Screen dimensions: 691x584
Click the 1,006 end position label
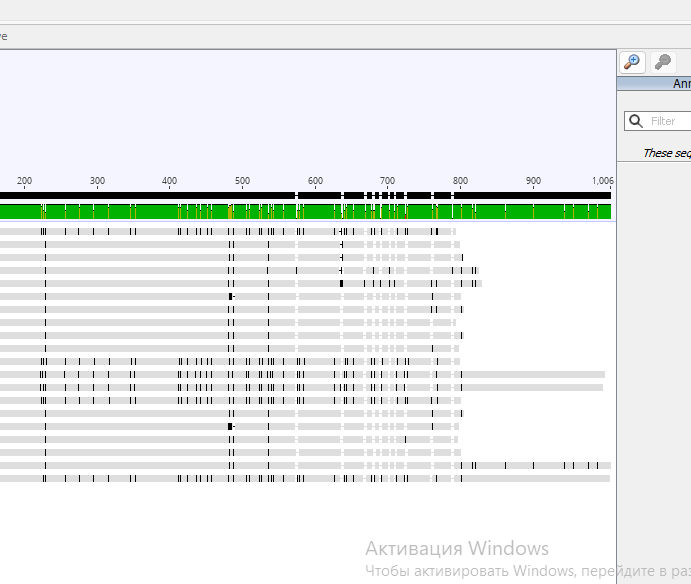point(602,181)
